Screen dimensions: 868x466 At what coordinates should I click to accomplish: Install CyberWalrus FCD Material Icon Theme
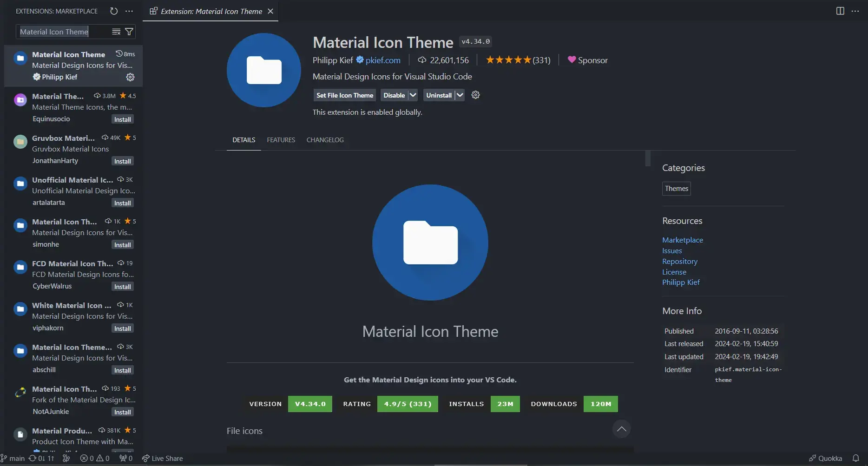coord(123,287)
